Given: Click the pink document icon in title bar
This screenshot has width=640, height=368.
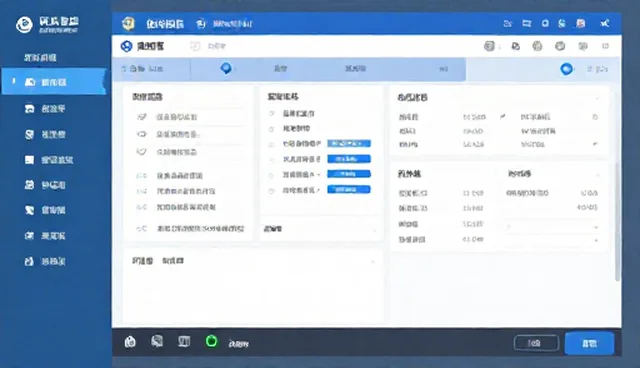Looking at the screenshot, I should pyautogui.click(x=581, y=23).
